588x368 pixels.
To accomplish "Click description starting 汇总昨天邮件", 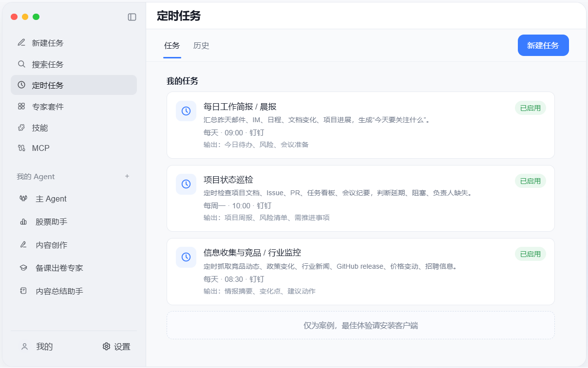I will (x=318, y=120).
